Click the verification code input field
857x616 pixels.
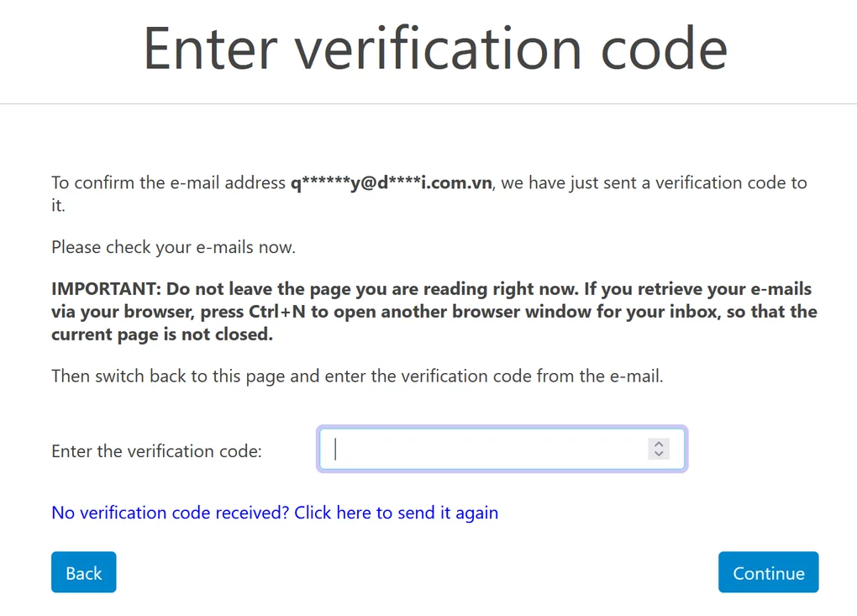pyautogui.click(x=483, y=450)
